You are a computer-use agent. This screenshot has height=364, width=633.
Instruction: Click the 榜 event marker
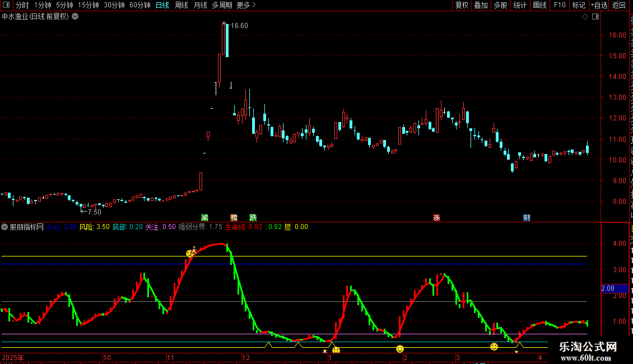(234, 217)
